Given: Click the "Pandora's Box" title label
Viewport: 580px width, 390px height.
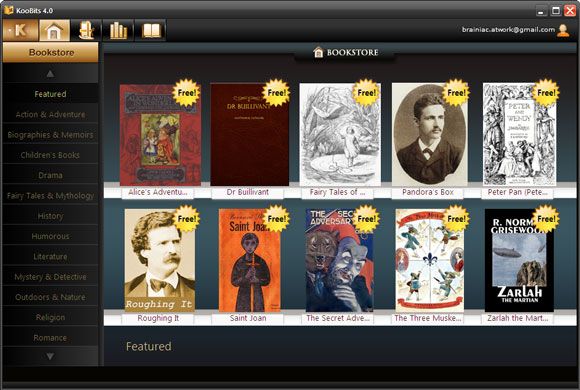Looking at the screenshot, I should click(x=428, y=192).
